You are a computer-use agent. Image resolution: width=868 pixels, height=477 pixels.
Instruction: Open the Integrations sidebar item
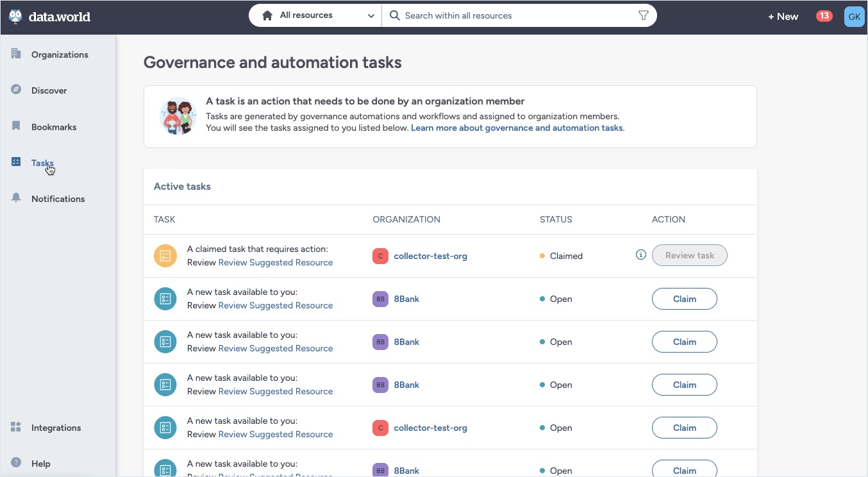56,428
